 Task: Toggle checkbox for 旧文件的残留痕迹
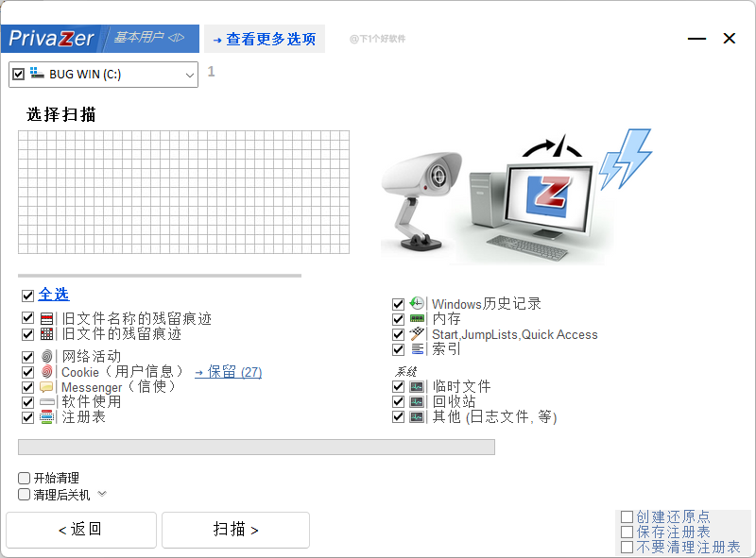pyautogui.click(x=28, y=334)
